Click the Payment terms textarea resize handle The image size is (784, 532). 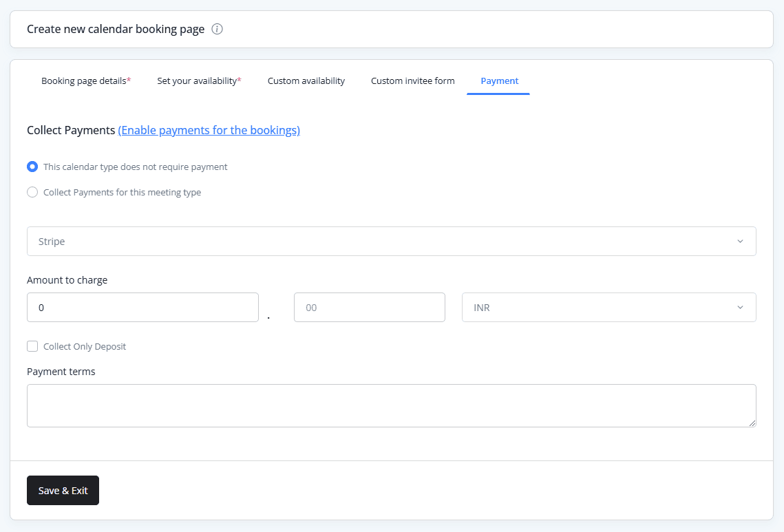752,423
